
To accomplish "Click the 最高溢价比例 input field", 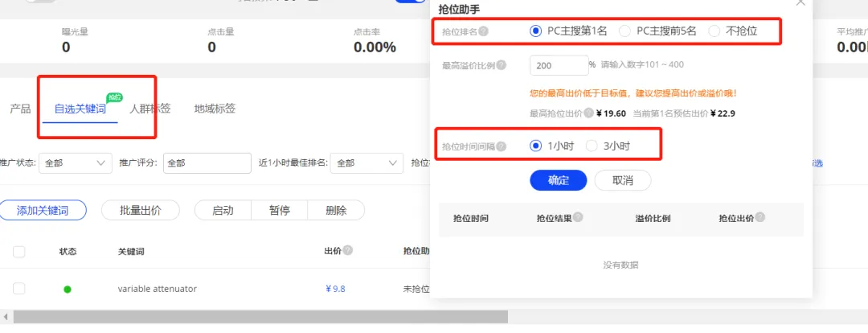I will pyautogui.click(x=559, y=65).
